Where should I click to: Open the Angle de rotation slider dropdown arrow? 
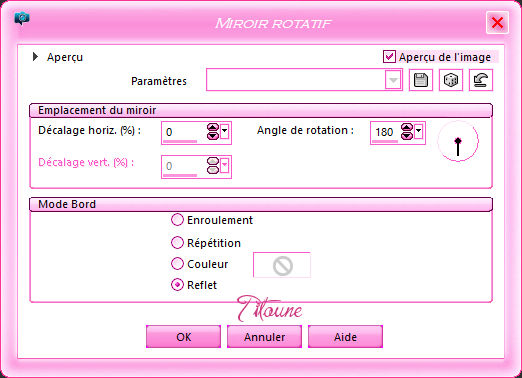click(x=419, y=131)
